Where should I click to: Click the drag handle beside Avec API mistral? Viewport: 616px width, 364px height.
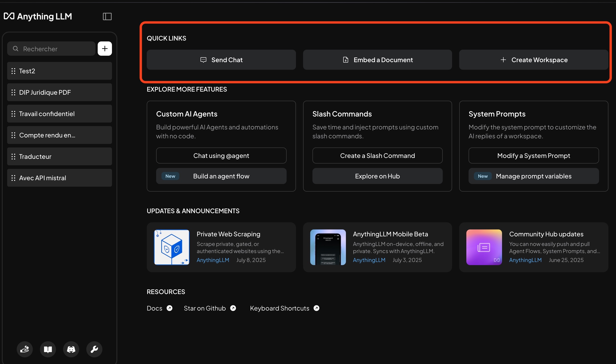point(14,178)
